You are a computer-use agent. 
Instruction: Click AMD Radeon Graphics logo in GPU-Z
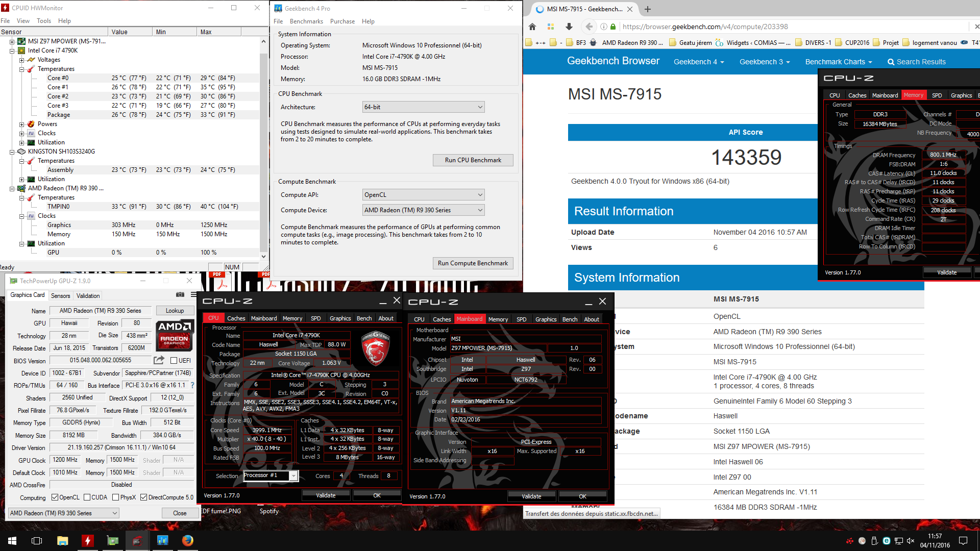coord(174,336)
